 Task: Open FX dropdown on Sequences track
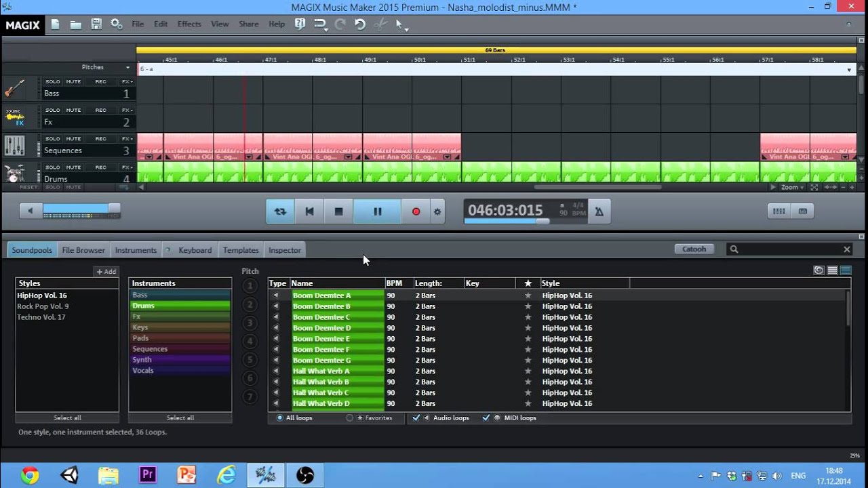click(x=127, y=138)
